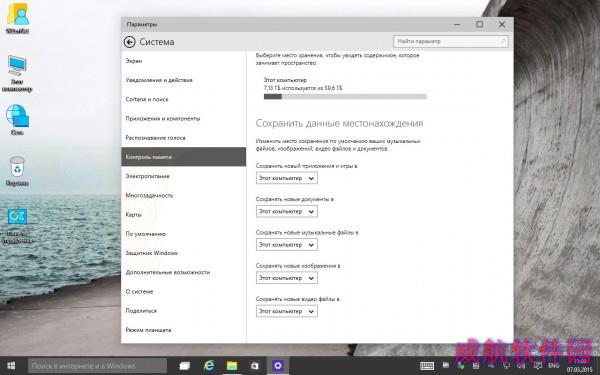Screen dimensions: 600x375
Task: Expand the new music files location dropdown
Action: tap(287, 245)
